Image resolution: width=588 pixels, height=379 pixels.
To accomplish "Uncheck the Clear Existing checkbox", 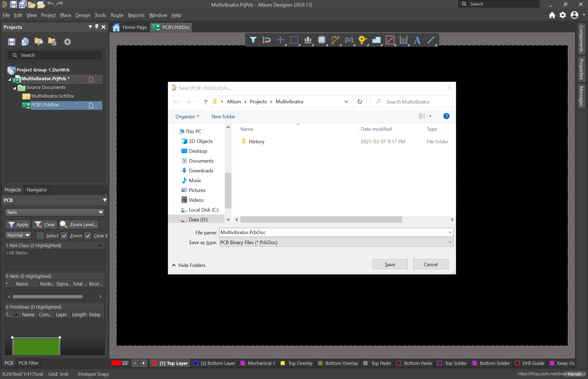I will point(88,235).
